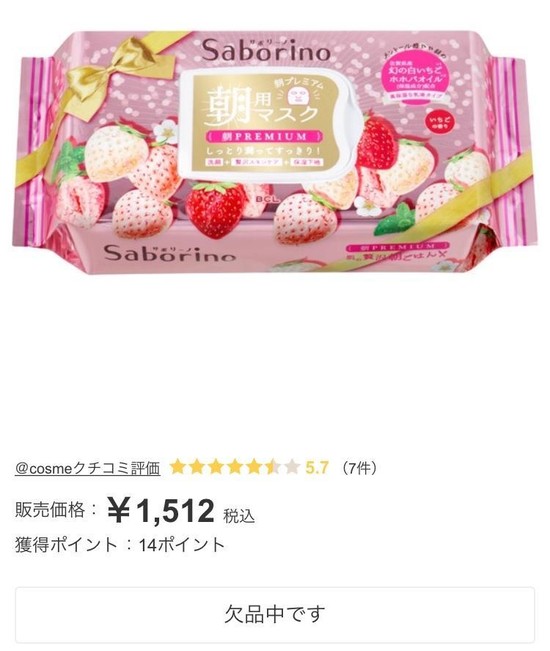
Task: Click the first gold rating star
Action: click(x=177, y=467)
